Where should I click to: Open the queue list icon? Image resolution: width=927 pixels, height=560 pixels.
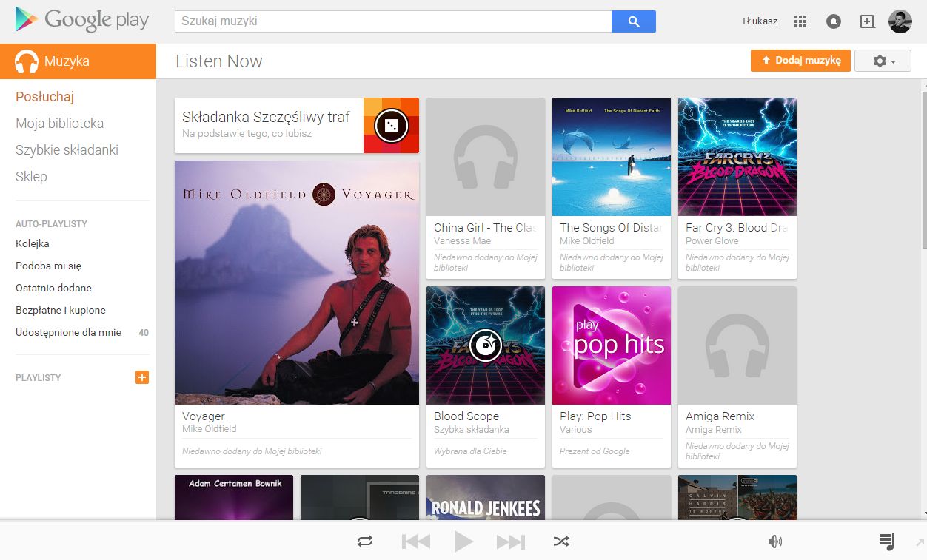pyautogui.click(x=886, y=542)
